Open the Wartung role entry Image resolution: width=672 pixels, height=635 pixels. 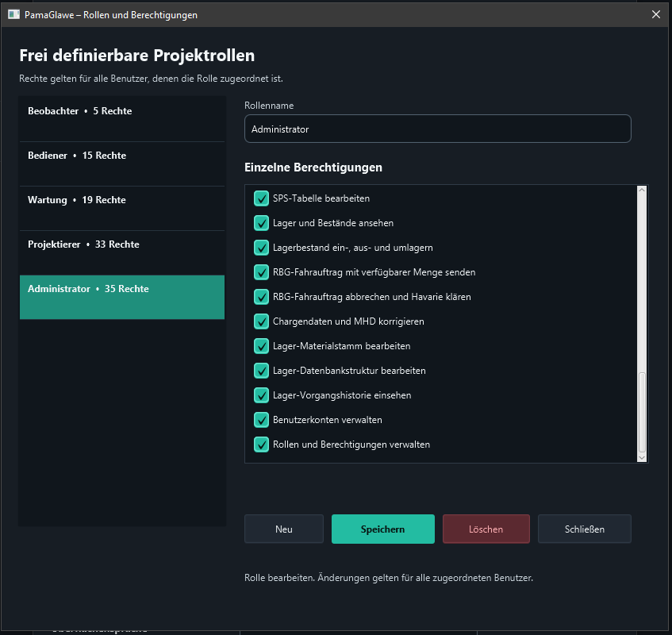122,209
